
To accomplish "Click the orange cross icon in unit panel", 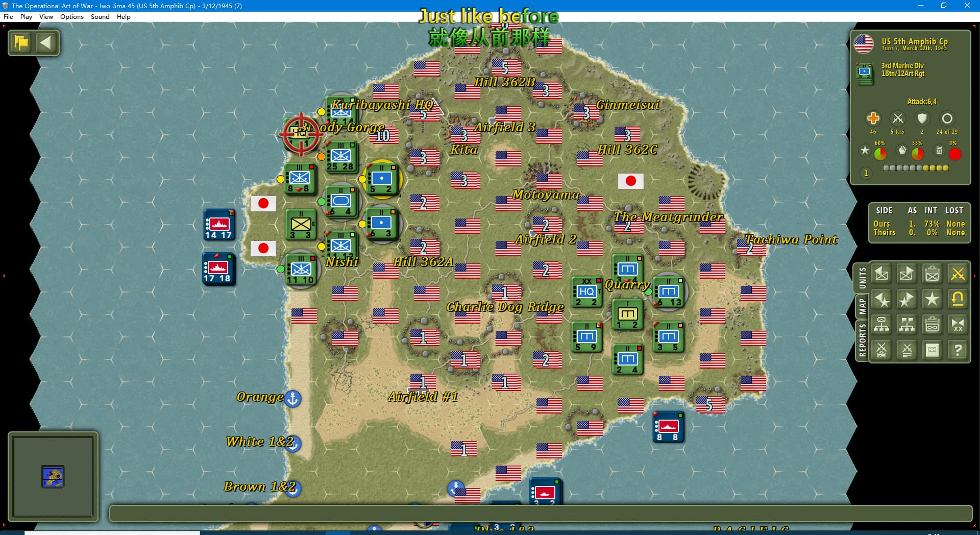I will click(873, 118).
